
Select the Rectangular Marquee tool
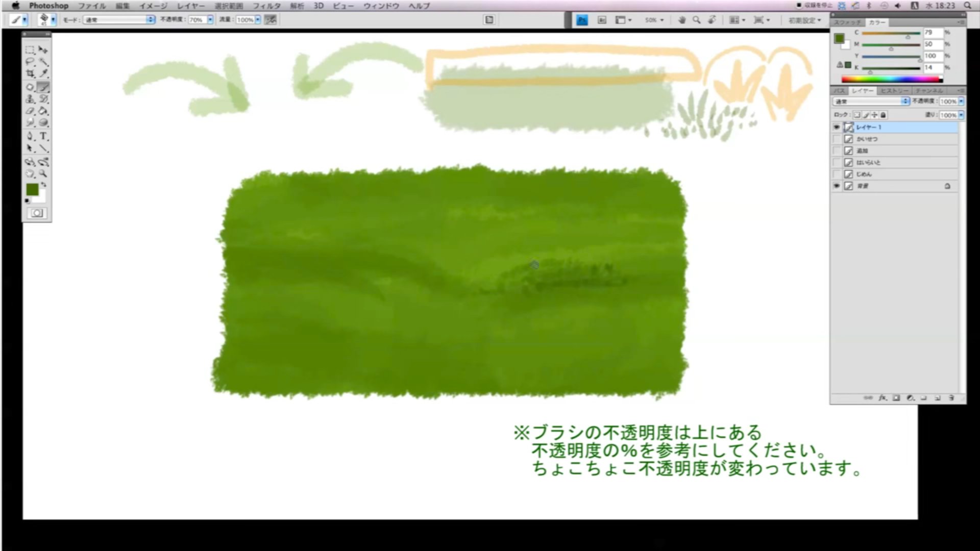pyautogui.click(x=30, y=50)
